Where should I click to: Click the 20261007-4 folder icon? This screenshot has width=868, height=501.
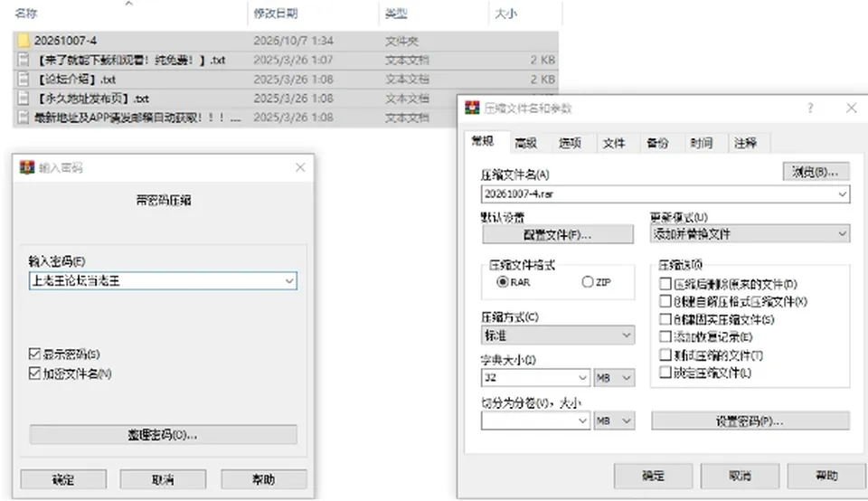pyautogui.click(x=24, y=41)
